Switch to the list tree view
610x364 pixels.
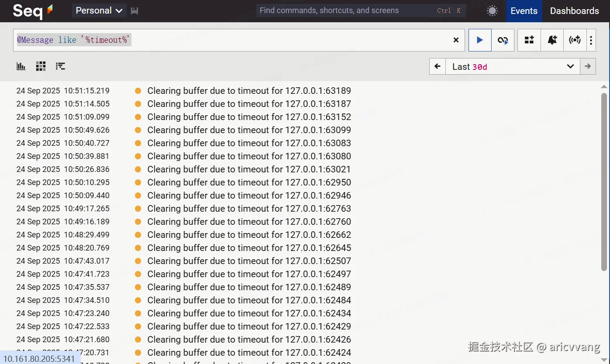point(60,66)
